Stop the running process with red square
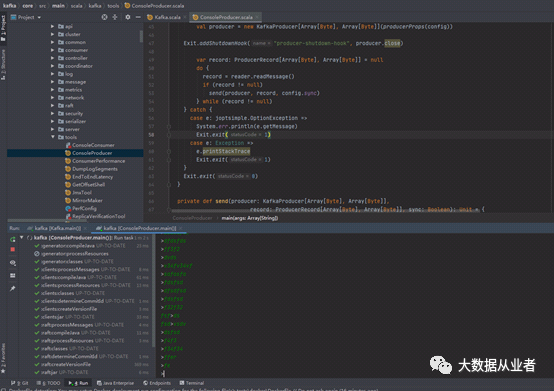The height and width of the screenshot is (391, 554). [x=13, y=249]
